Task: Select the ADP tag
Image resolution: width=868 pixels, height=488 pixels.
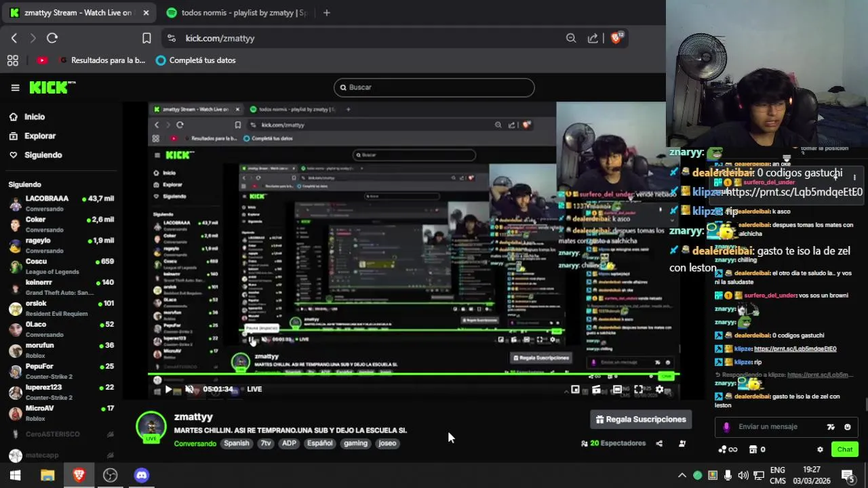Action: pos(289,443)
